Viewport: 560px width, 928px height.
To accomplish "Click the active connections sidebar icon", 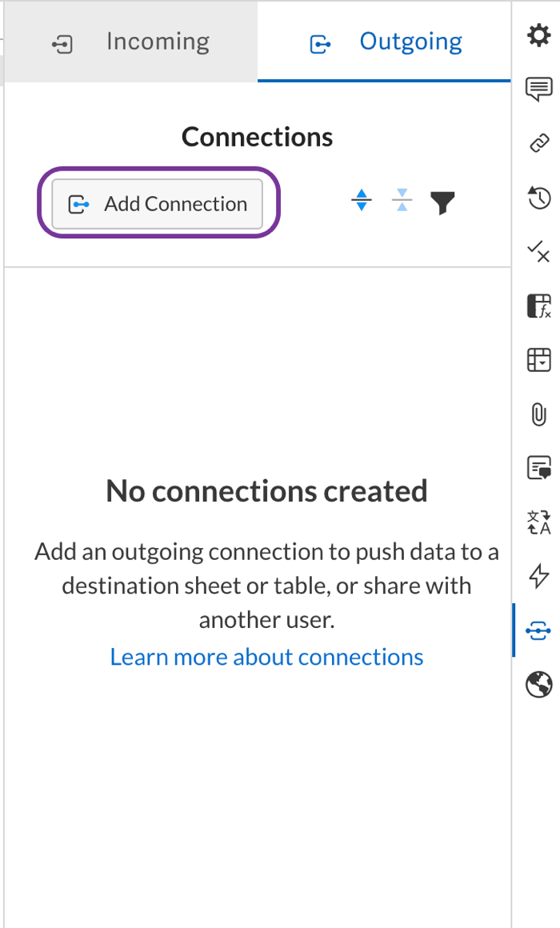I will tap(539, 631).
